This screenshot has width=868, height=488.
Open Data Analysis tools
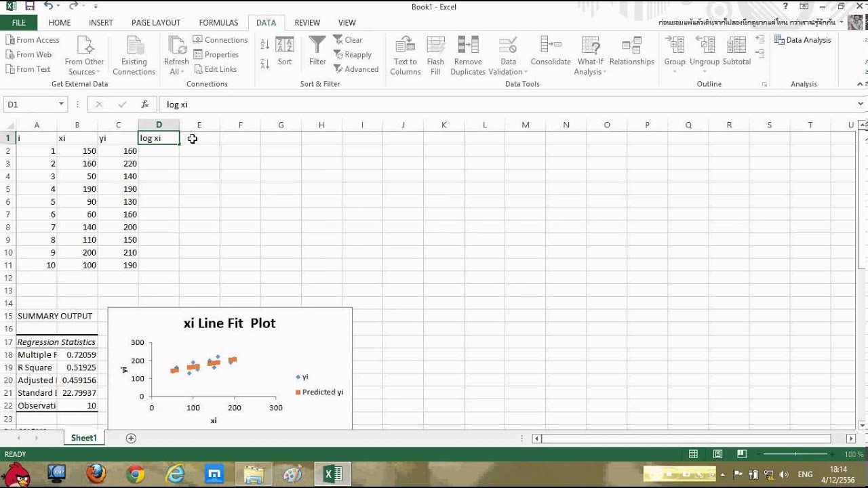tap(803, 40)
